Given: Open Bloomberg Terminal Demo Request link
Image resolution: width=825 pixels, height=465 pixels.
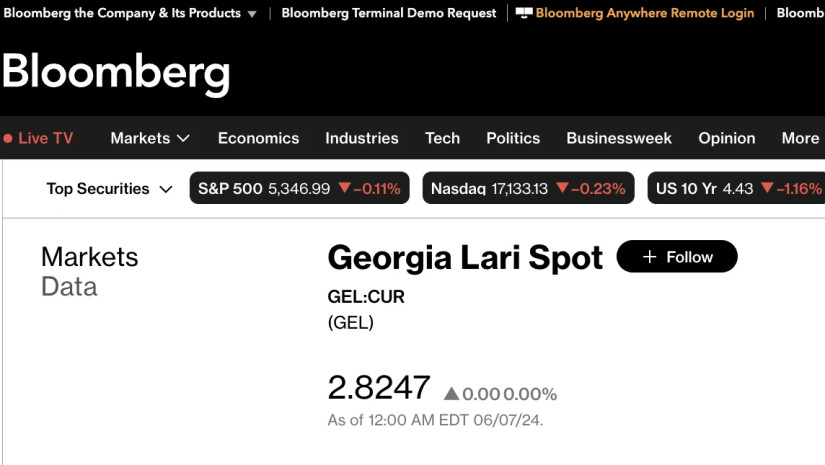Looking at the screenshot, I should click(389, 13).
